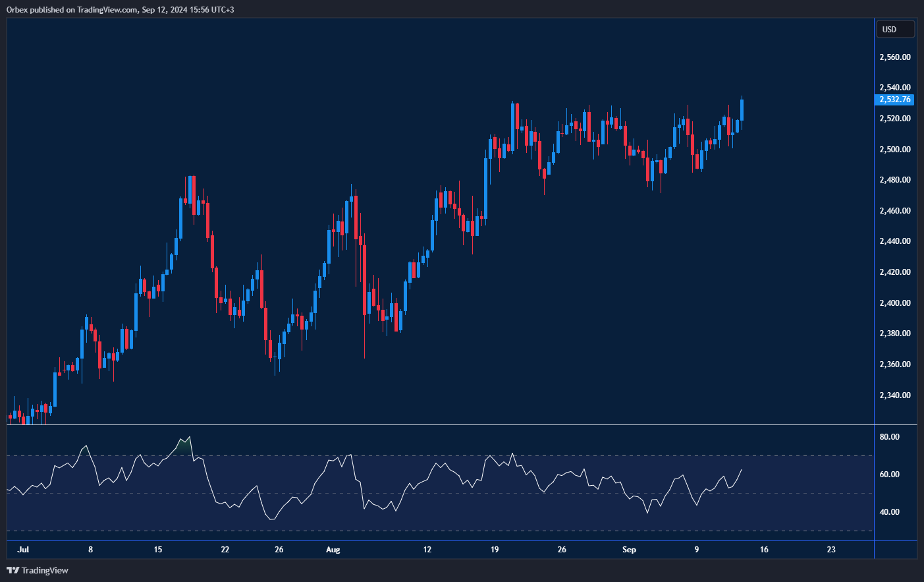
Task: Click the 60.00 level on the oscillator scale
Action: click(x=889, y=475)
